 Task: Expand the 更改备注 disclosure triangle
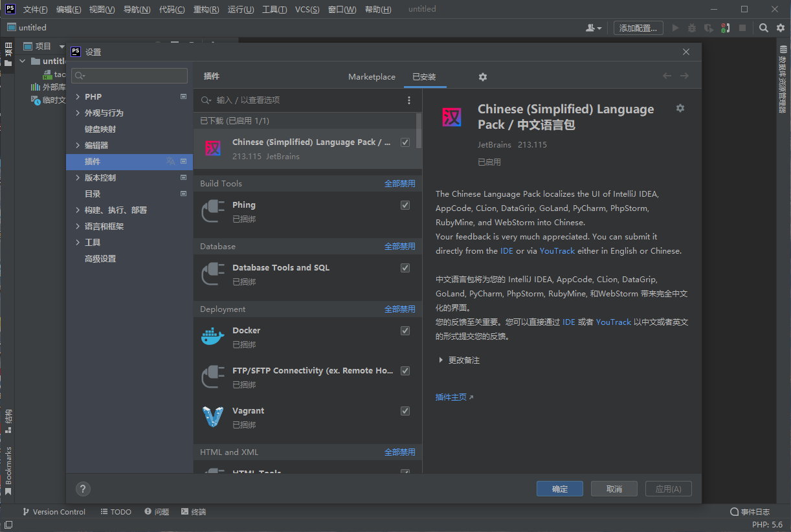(x=441, y=360)
